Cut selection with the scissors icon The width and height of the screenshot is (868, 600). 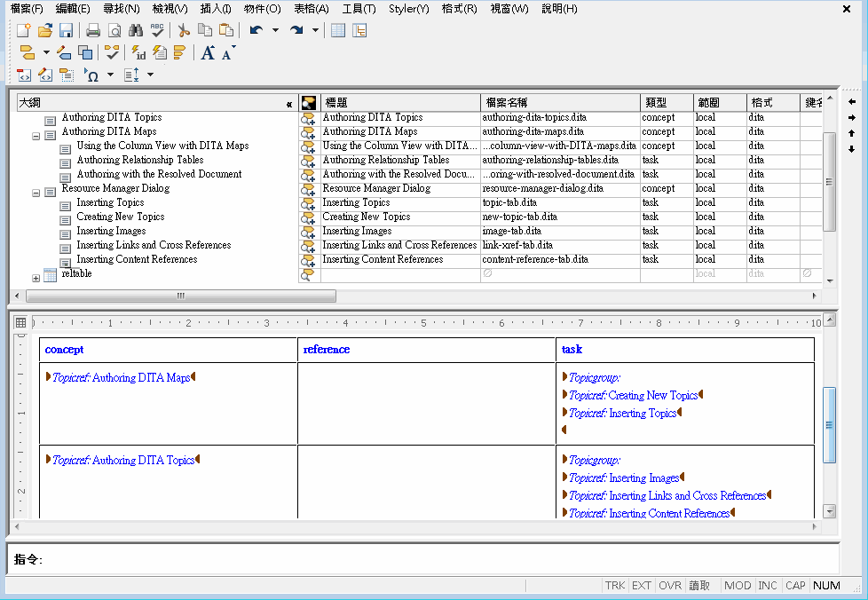184,30
